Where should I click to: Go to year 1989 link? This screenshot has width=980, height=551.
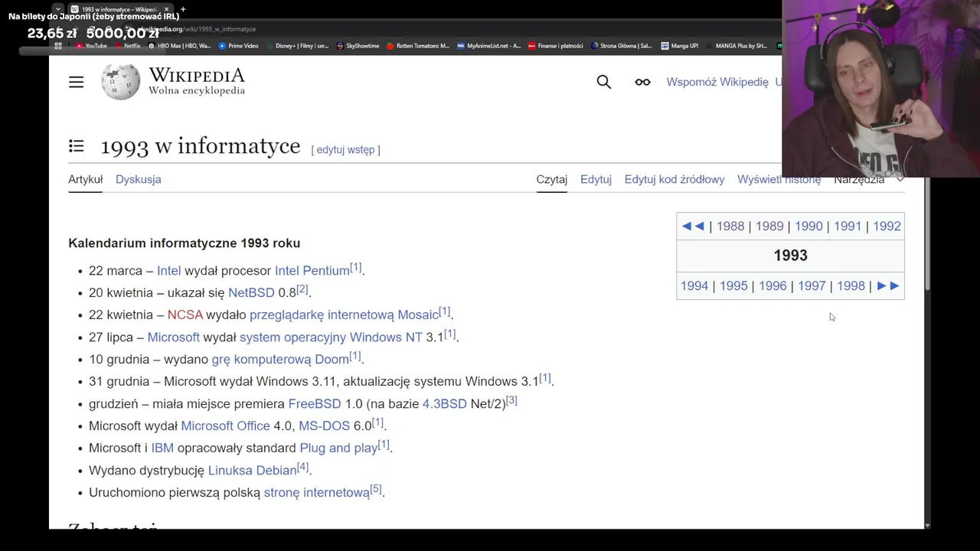click(x=769, y=226)
